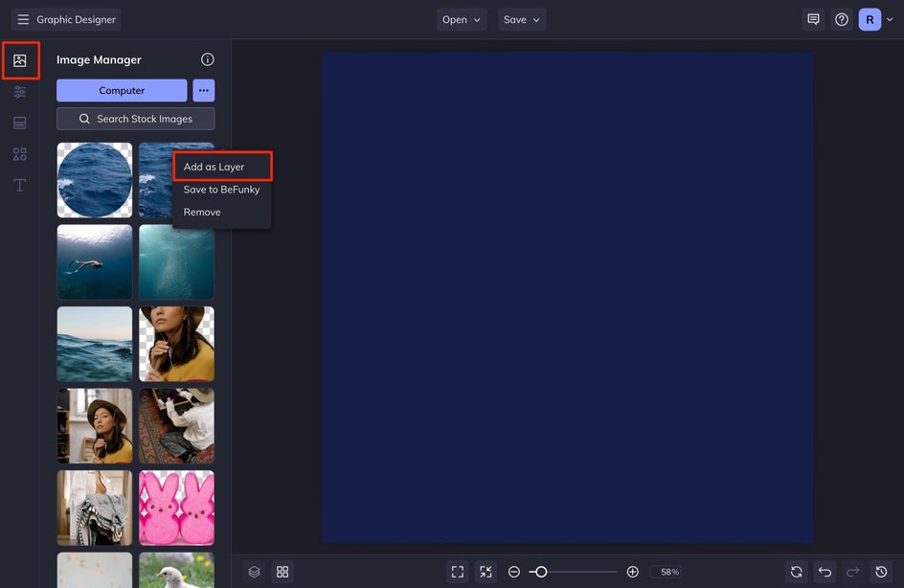Click the Image Manager heading
Image resolution: width=904 pixels, height=588 pixels.
click(99, 60)
